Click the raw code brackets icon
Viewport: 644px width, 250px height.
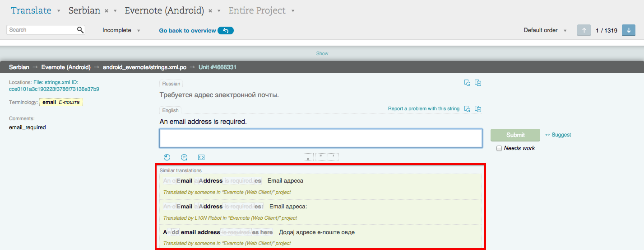click(201, 157)
